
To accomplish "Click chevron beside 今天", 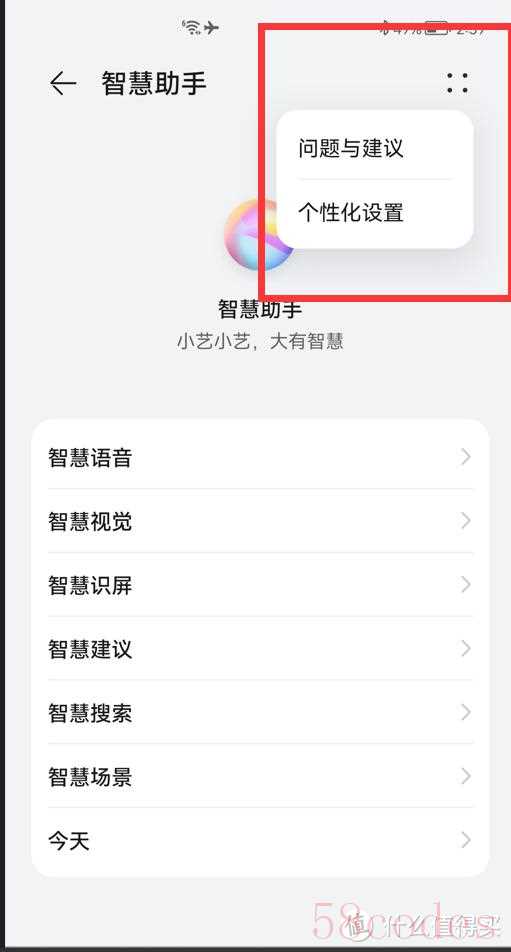I will pyautogui.click(x=465, y=840).
